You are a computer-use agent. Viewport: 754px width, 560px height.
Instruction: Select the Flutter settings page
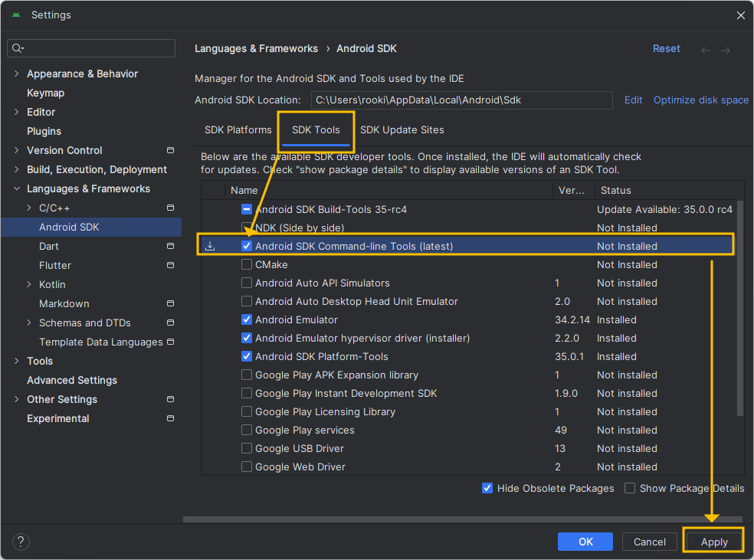55,265
